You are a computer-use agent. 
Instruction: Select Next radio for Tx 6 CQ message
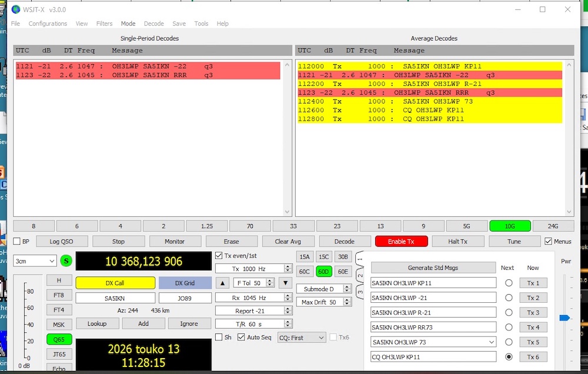click(x=509, y=357)
